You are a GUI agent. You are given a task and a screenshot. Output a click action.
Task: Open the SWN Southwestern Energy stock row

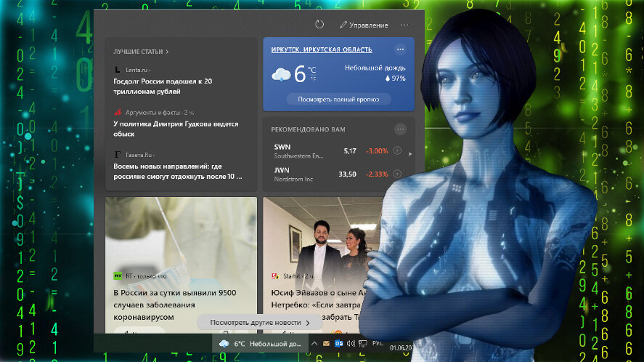[x=337, y=151]
